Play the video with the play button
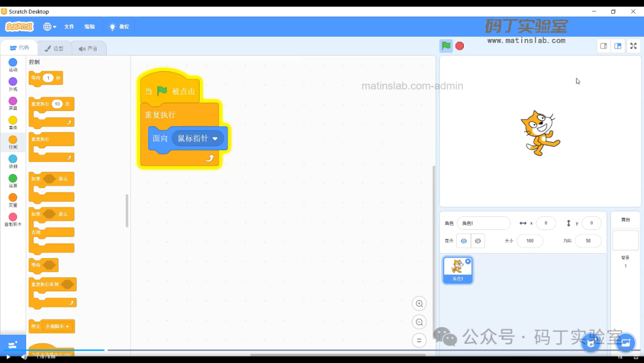The width and height of the screenshot is (644, 363). tap(8, 357)
